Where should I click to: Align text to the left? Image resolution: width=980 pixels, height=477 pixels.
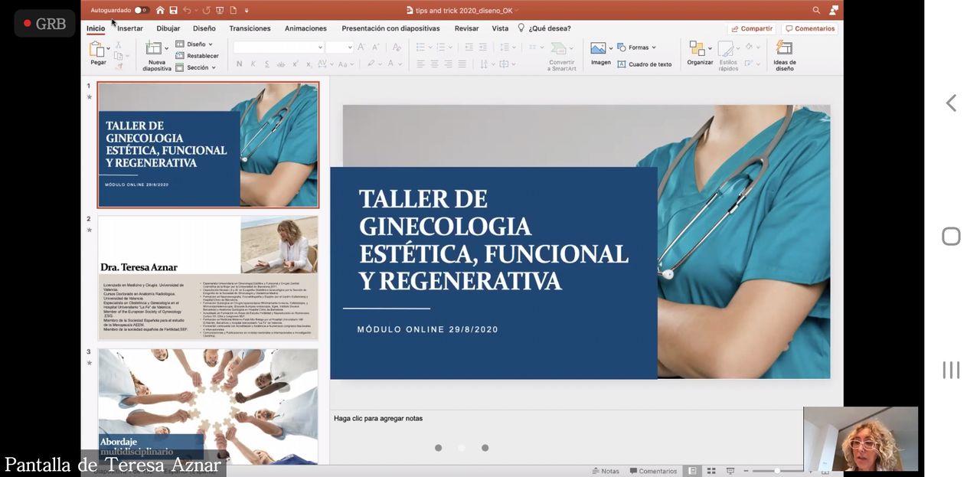(420, 64)
